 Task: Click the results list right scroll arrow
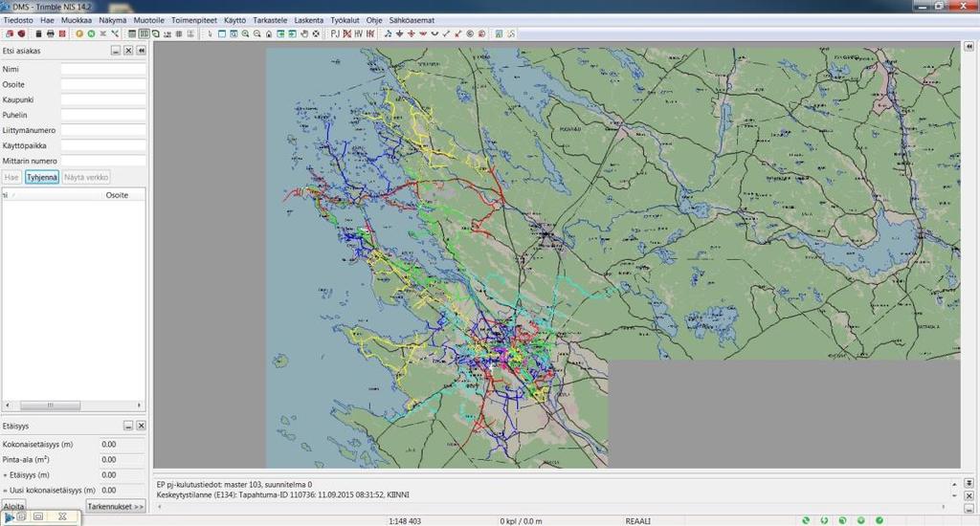[139, 405]
